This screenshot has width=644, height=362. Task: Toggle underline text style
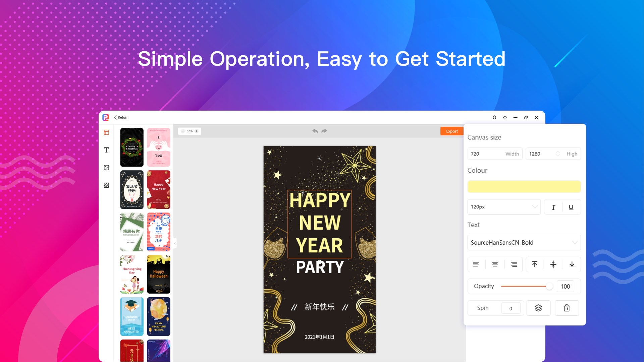pyautogui.click(x=571, y=207)
